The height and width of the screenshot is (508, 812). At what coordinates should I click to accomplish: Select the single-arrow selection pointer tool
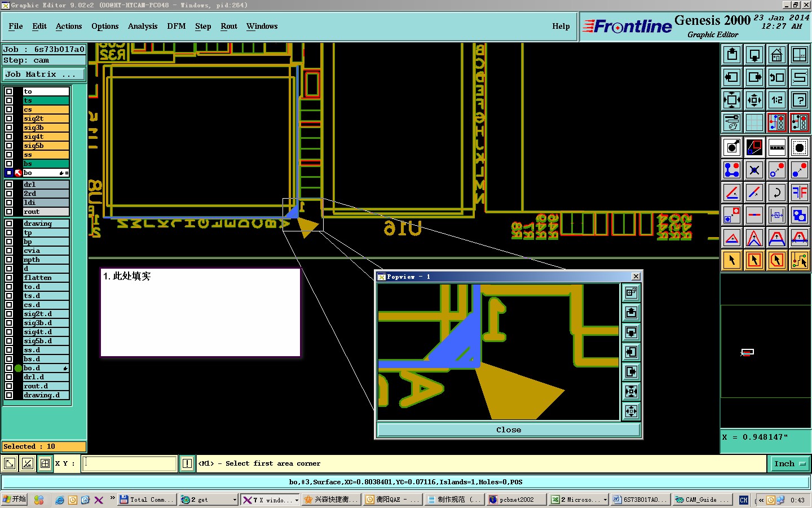[732, 260]
